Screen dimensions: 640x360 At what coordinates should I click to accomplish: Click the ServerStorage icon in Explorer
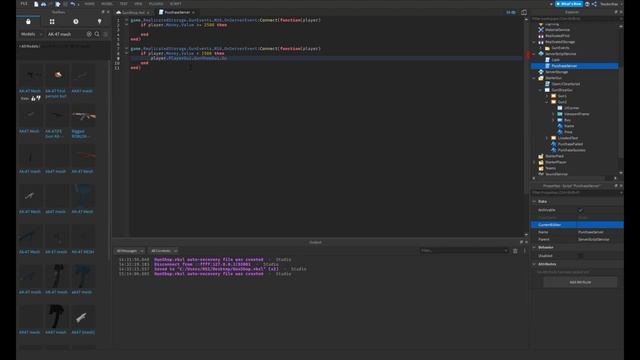(541, 72)
